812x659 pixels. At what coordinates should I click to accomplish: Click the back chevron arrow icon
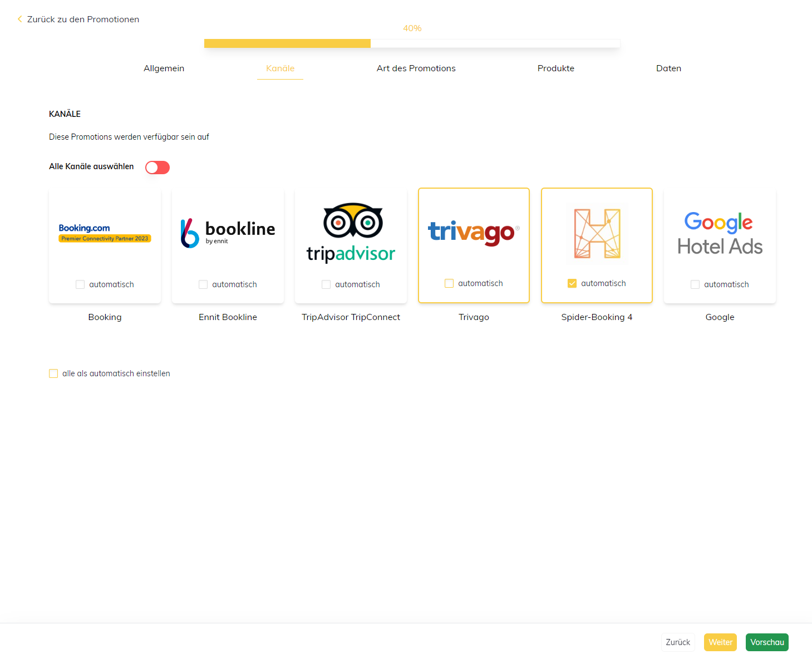(x=19, y=19)
